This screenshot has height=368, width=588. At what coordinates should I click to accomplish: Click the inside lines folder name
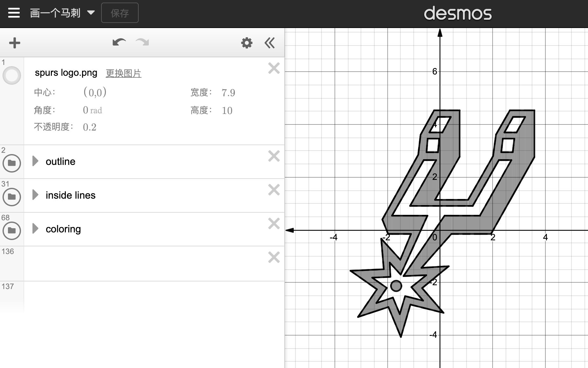click(71, 195)
